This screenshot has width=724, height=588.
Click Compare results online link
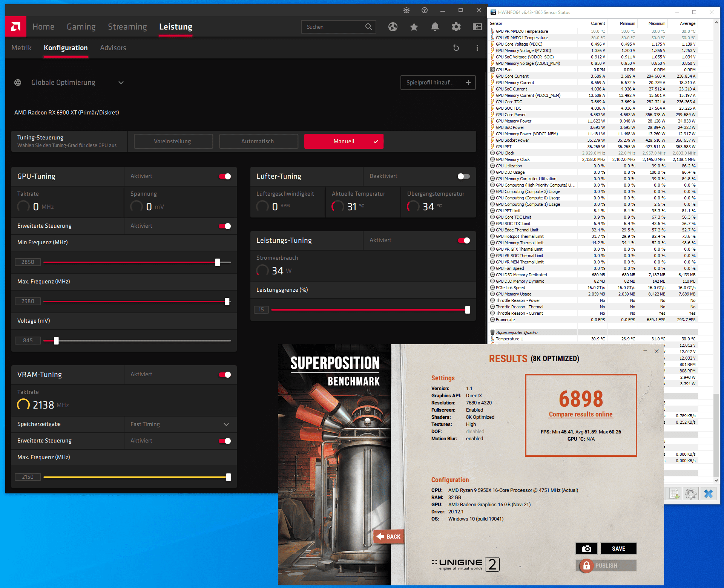tap(581, 414)
